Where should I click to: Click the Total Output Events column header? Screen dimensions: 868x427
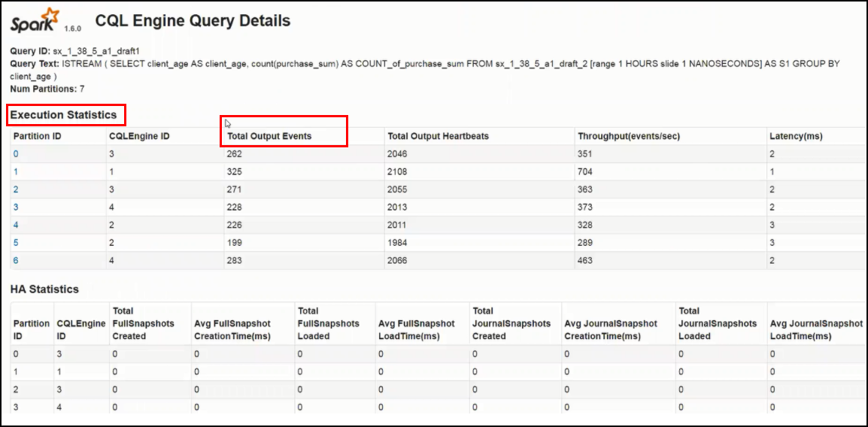269,136
